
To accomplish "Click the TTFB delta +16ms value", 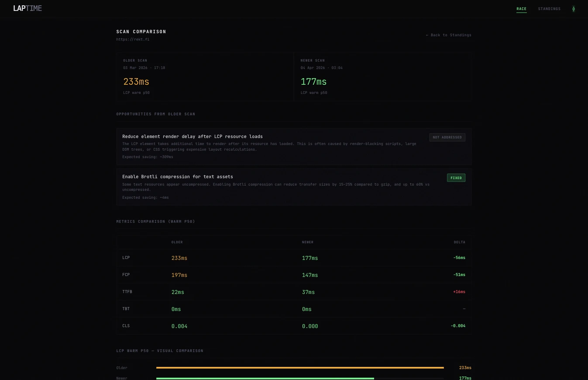I will point(459,292).
